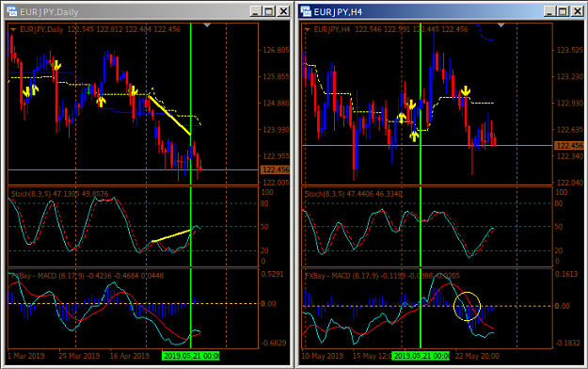
Task: Close the EURJPY,Daily chart window
Action: [283, 11]
